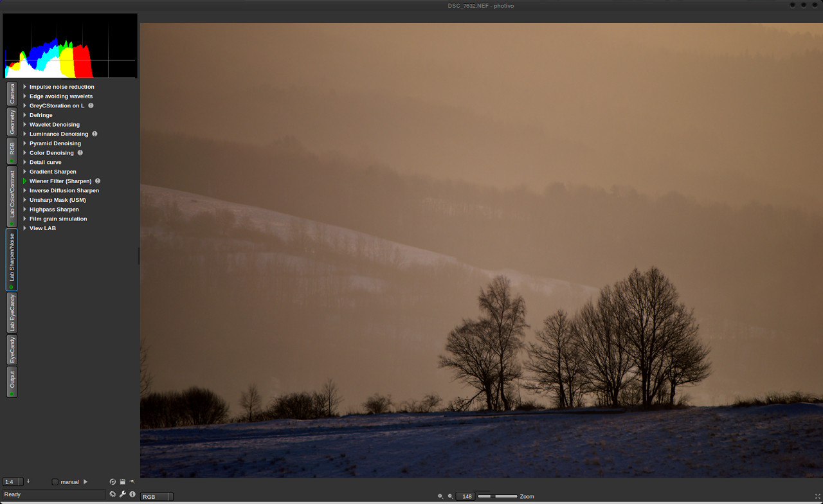Click the histogram display
823x504 pixels.
coord(70,46)
